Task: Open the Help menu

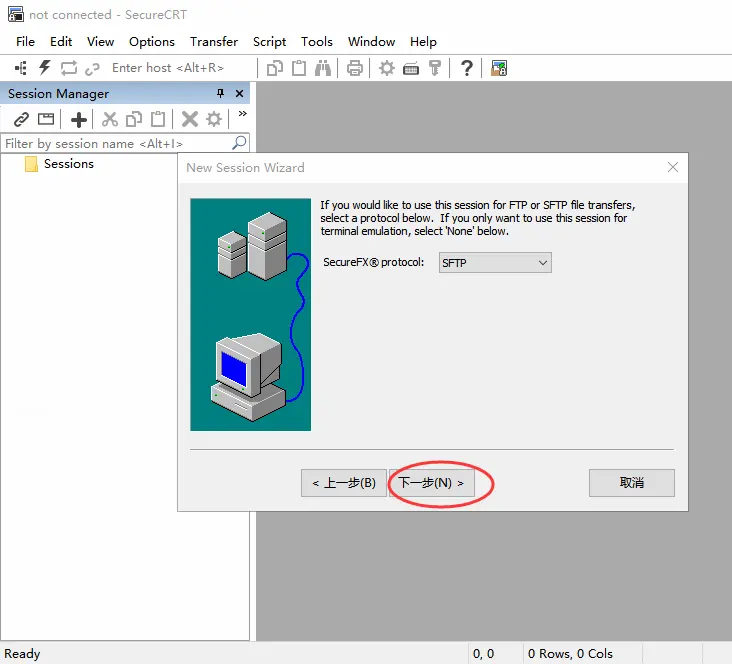Action: coord(423,42)
